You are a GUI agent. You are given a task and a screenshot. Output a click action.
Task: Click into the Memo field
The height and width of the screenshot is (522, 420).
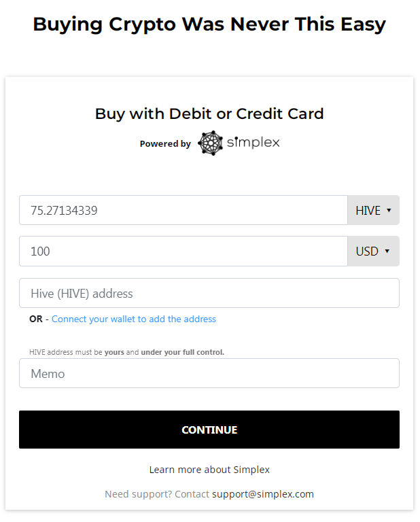[x=209, y=373]
